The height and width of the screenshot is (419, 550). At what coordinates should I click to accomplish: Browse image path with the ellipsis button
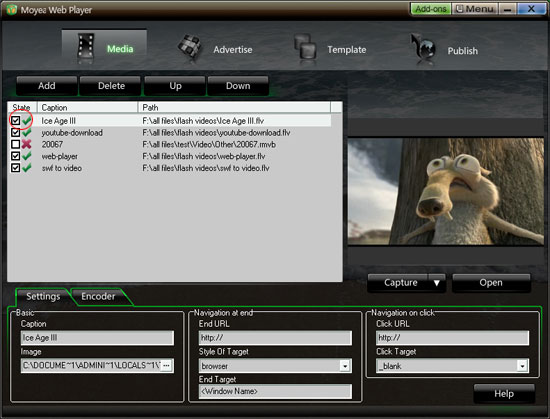[x=167, y=365]
